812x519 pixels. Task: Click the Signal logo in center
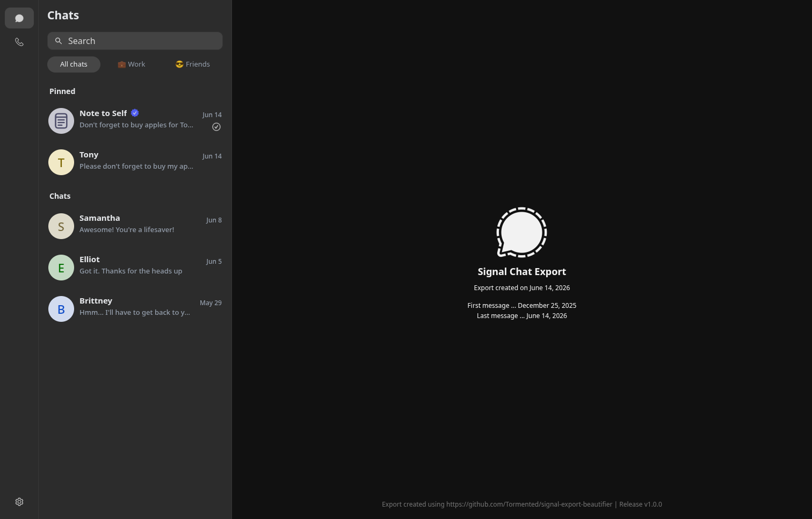click(x=521, y=233)
